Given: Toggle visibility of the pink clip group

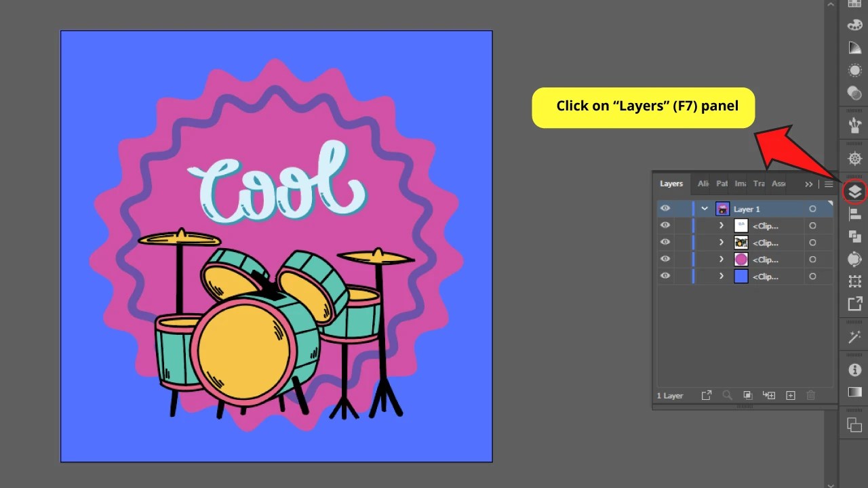Looking at the screenshot, I should point(665,259).
